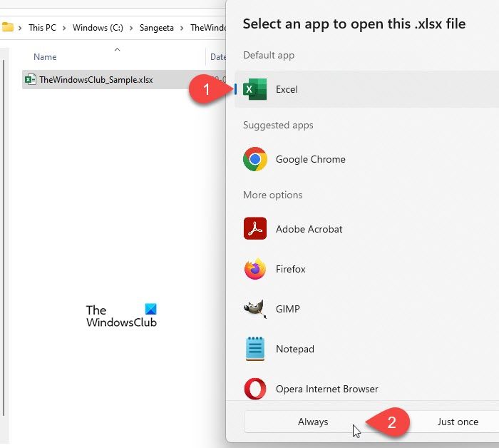Click the xlsx file icon in Explorer
The height and width of the screenshot is (448, 499).
click(x=30, y=79)
